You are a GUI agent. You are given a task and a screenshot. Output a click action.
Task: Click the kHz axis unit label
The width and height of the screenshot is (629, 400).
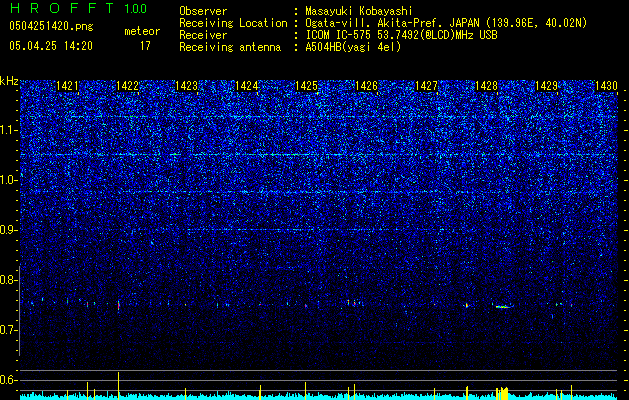tap(9, 81)
